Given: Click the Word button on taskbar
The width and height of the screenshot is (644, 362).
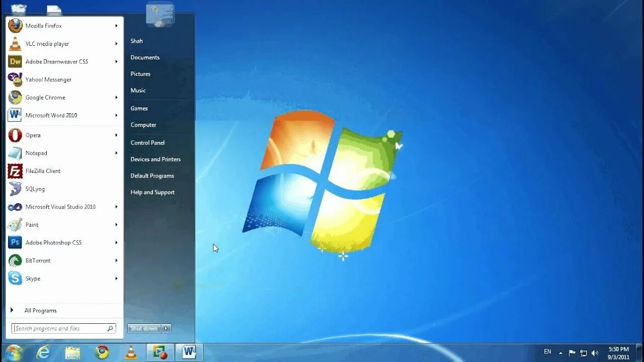Looking at the screenshot, I should (x=189, y=352).
